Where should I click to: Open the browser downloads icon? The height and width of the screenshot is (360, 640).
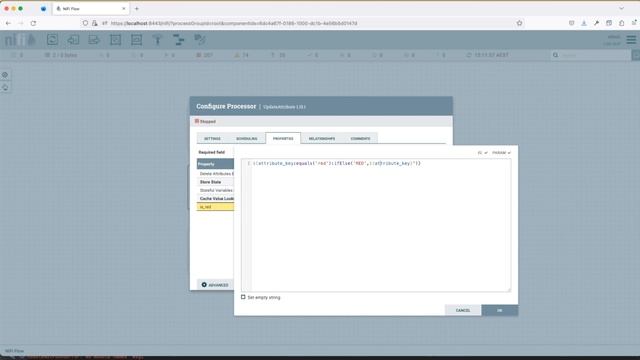click(x=584, y=23)
